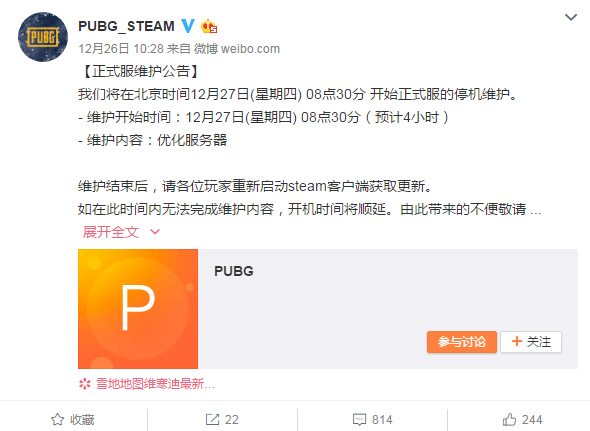
Task: Open the 雪地地图维寒迪最新 topic link
Action: tap(155, 384)
